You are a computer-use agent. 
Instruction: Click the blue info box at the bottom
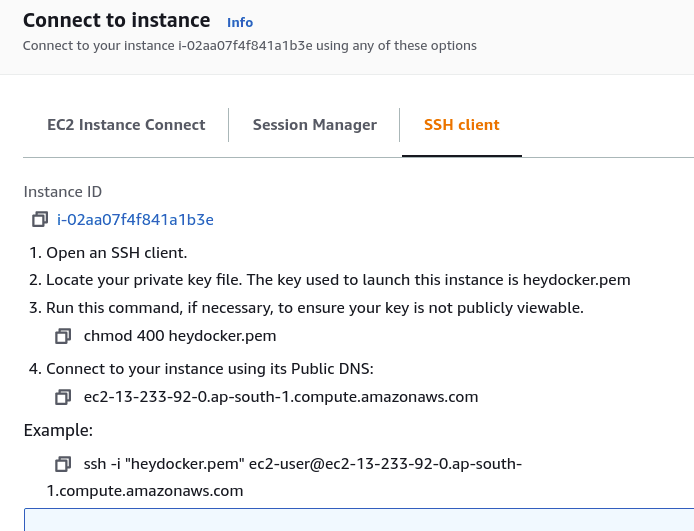point(359,519)
